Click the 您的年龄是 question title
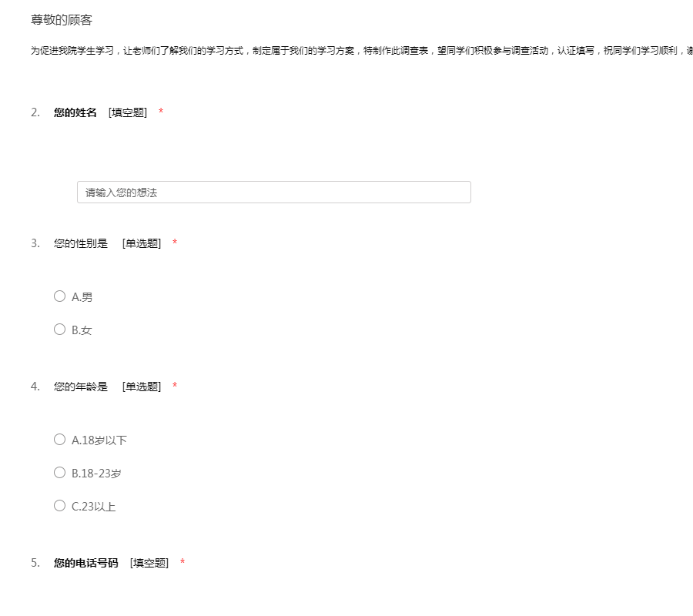Screen dimensions: 693x616 [81, 387]
